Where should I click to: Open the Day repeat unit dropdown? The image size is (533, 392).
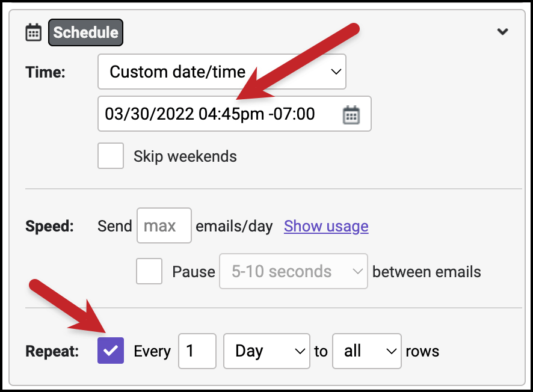[x=266, y=351]
